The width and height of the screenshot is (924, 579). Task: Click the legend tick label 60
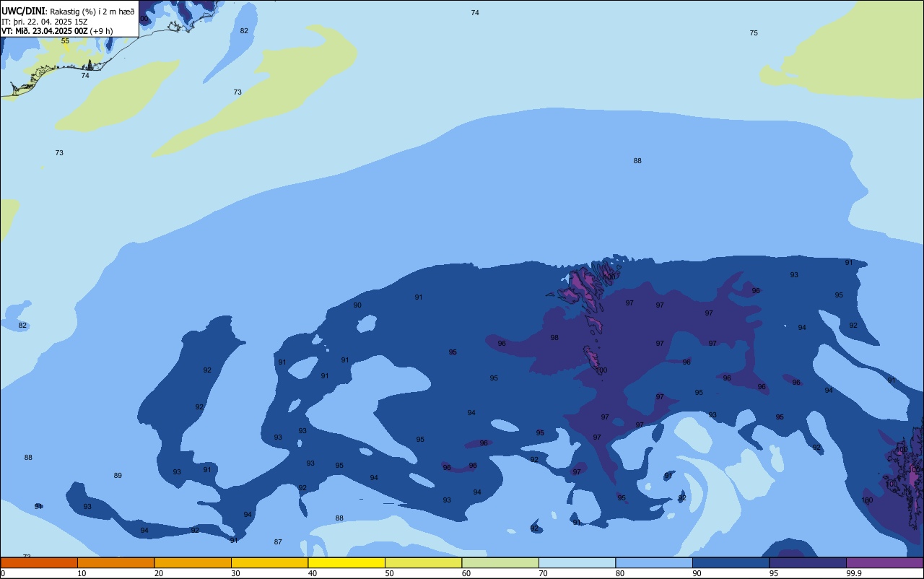point(466,573)
